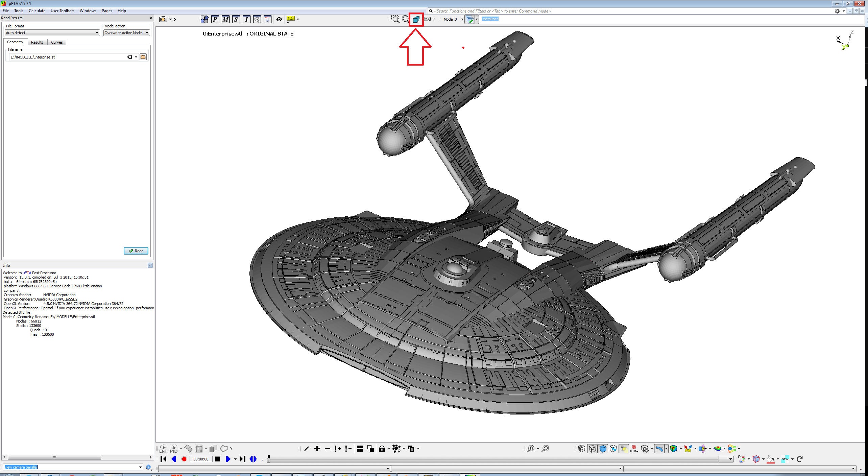Click the streamlines icon
The width and height of the screenshot is (868, 476).
732,449
